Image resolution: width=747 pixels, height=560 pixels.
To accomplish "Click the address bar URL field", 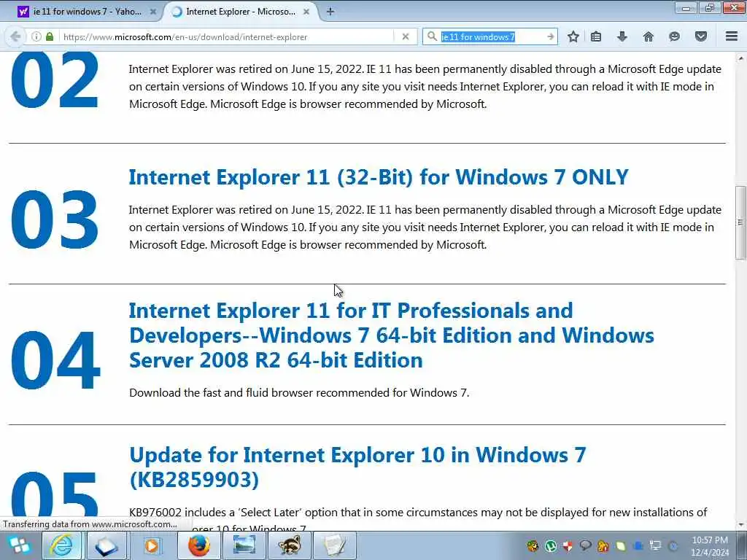I will 227,36.
